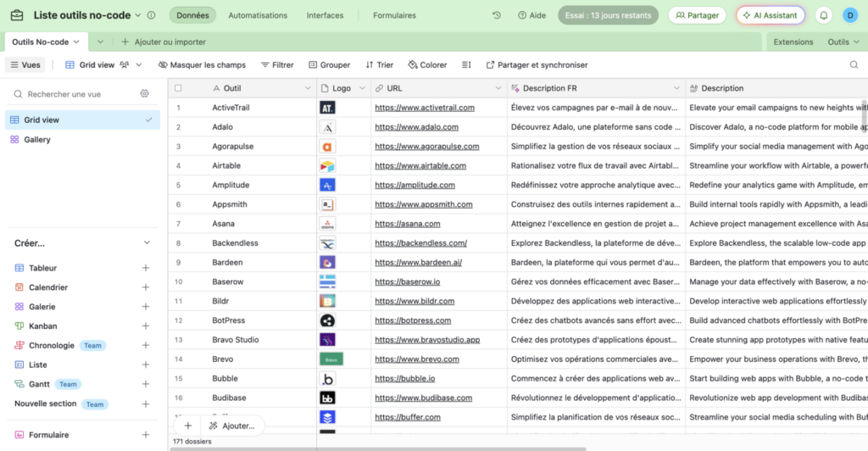868x451 pixels.
Task: Add a Formulaire view with plus icon
Action: click(x=146, y=435)
